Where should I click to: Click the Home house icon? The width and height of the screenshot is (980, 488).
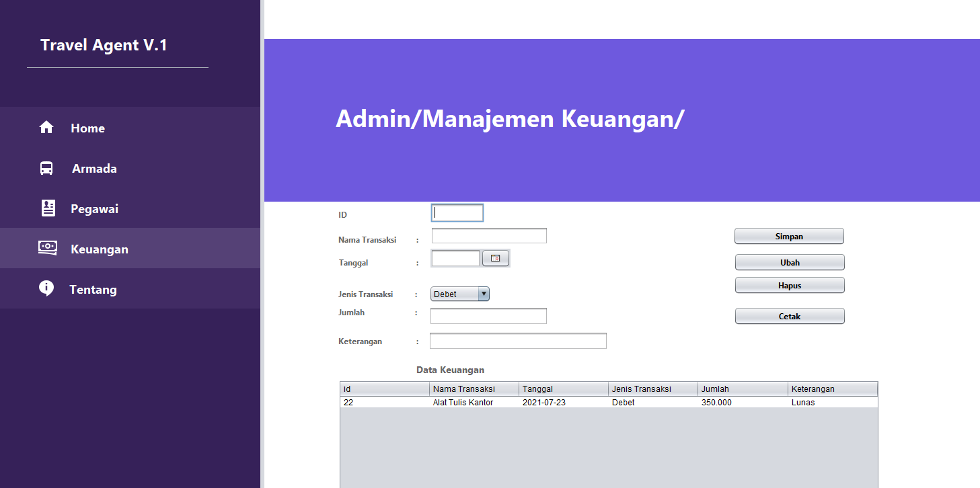pyautogui.click(x=46, y=127)
